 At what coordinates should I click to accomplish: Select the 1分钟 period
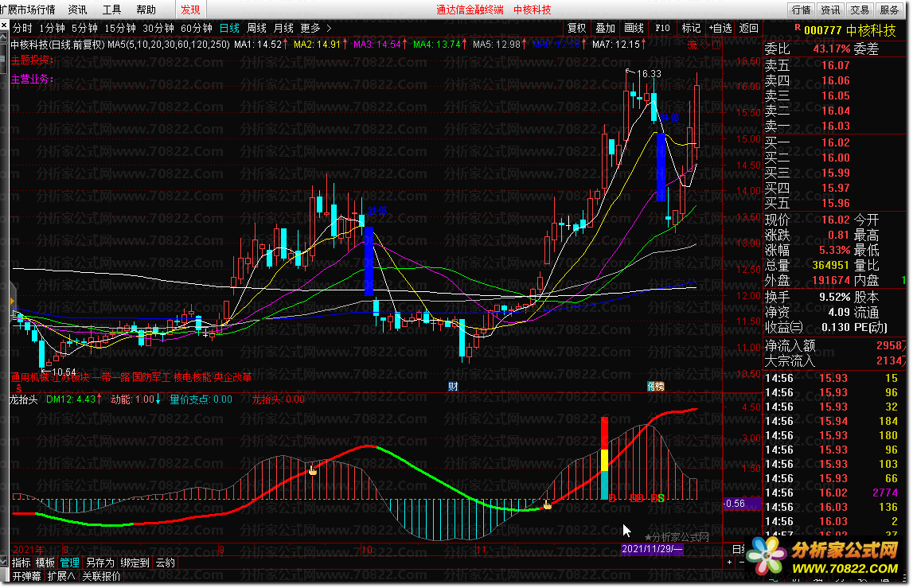[52, 28]
